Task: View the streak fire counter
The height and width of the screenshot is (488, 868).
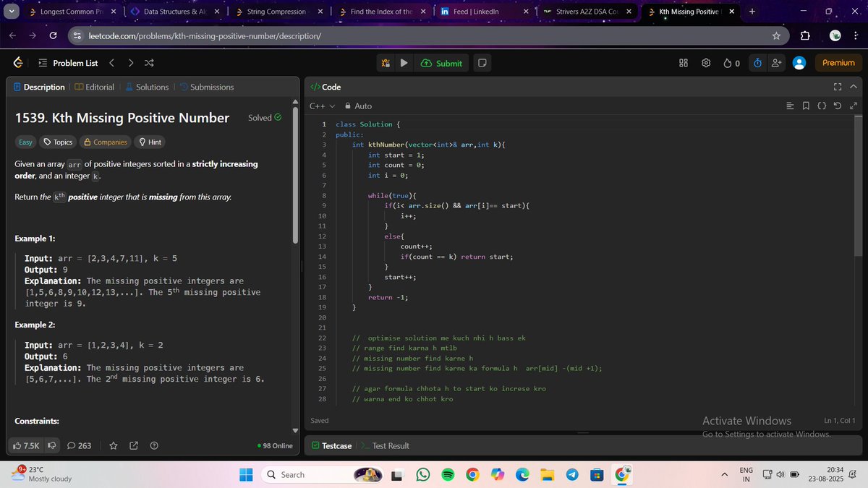Action: pyautogui.click(x=731, y=63)
